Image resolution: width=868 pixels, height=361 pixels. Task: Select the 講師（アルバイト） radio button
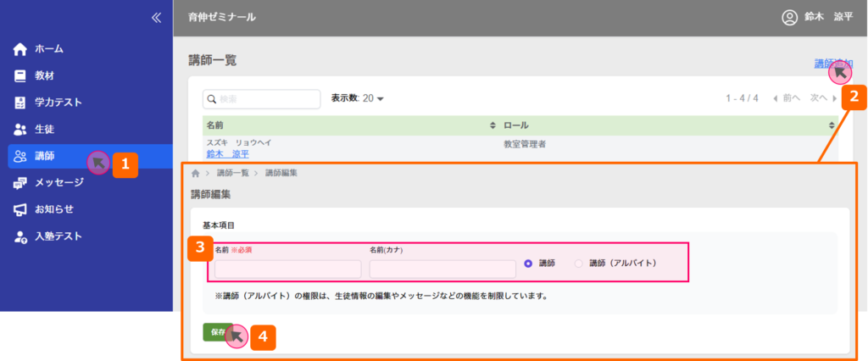pos(579,264)
